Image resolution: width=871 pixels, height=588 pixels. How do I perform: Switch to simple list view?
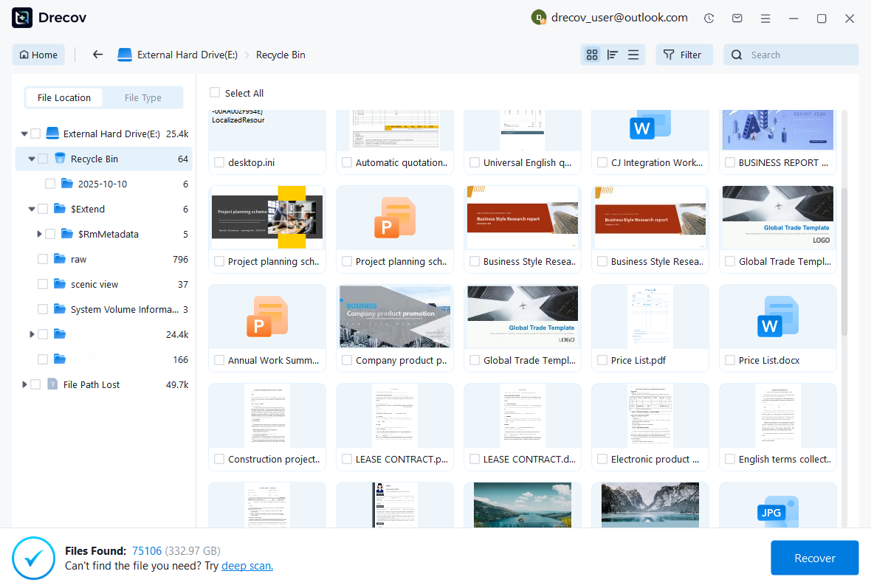(x=633, y=55)
